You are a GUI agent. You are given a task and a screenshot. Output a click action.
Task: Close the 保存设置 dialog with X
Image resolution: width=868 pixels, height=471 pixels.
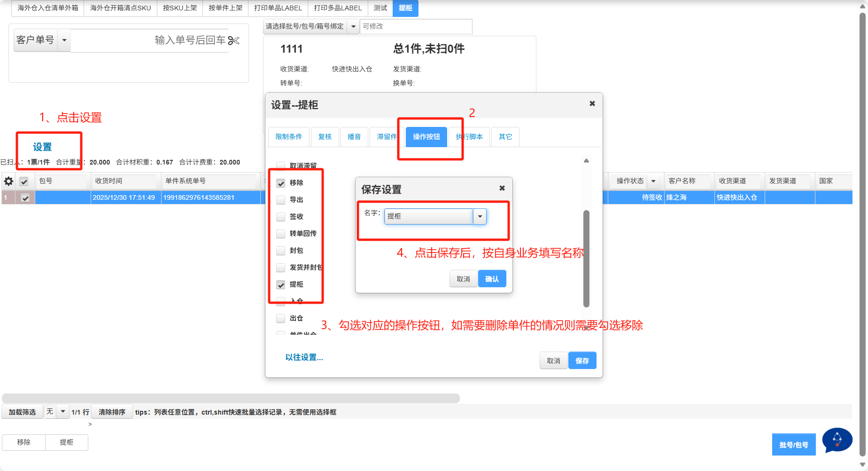[x=502, y=188]
